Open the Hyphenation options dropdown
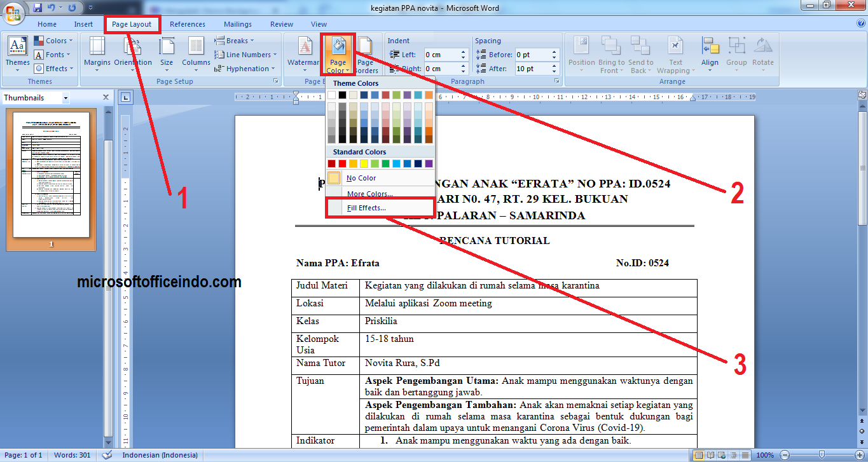Viewport: 868px width, 462px height. (x=247, y=69)
